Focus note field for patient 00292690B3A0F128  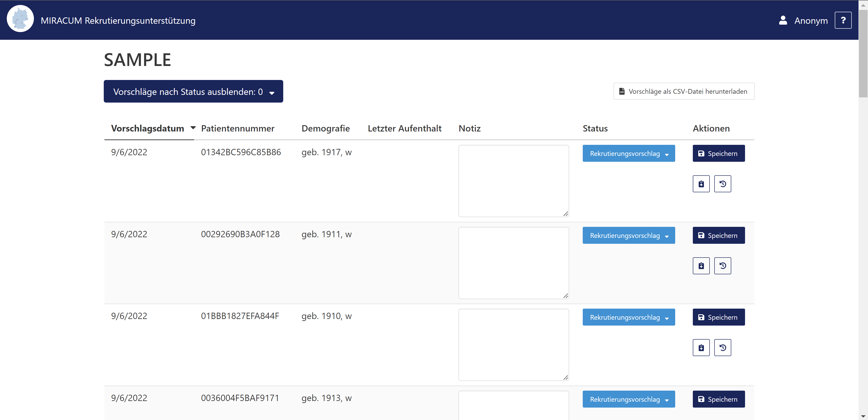click(514, 263)
